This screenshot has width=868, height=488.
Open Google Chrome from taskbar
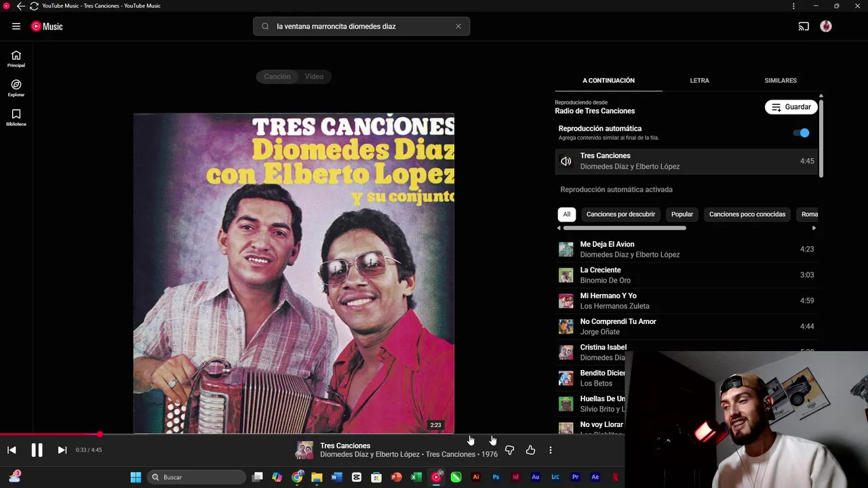point(297,477)
